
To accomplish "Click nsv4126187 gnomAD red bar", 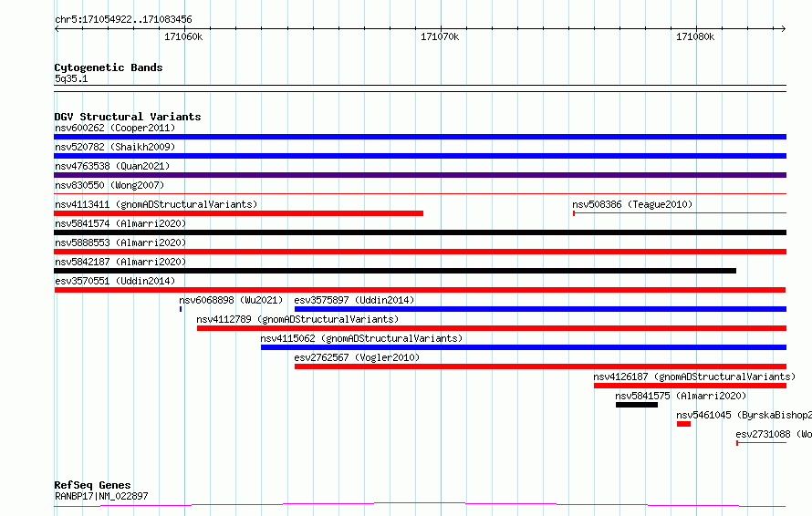I will point(691,387).
